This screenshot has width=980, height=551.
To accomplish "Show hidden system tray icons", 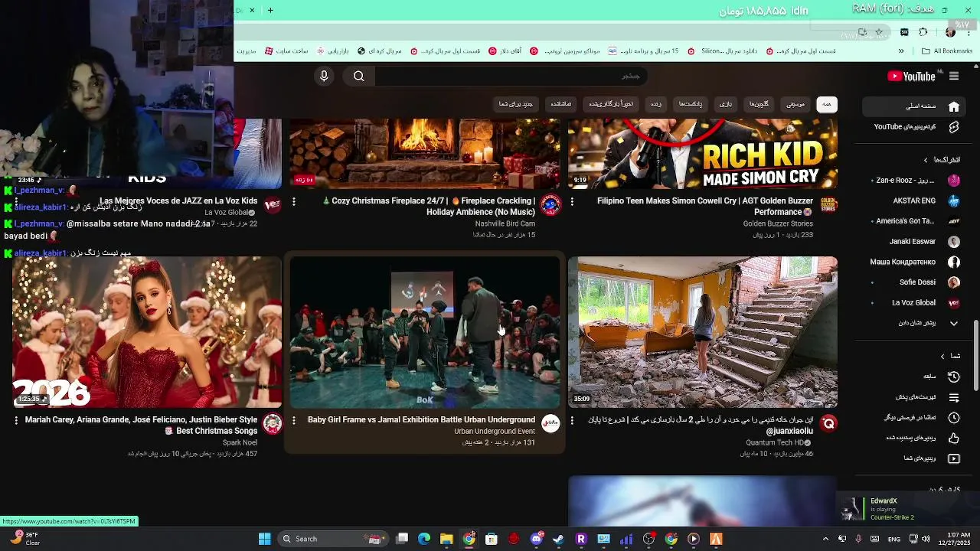I will pos(825,539).
